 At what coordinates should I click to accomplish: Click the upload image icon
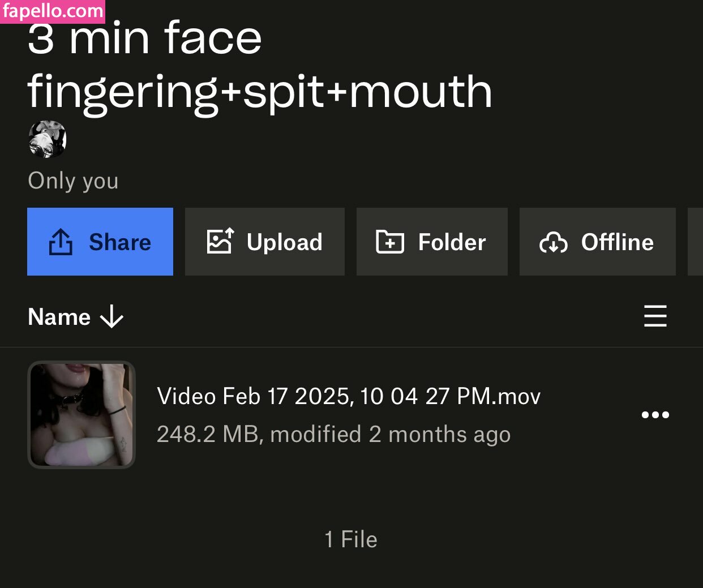(220, 242)
